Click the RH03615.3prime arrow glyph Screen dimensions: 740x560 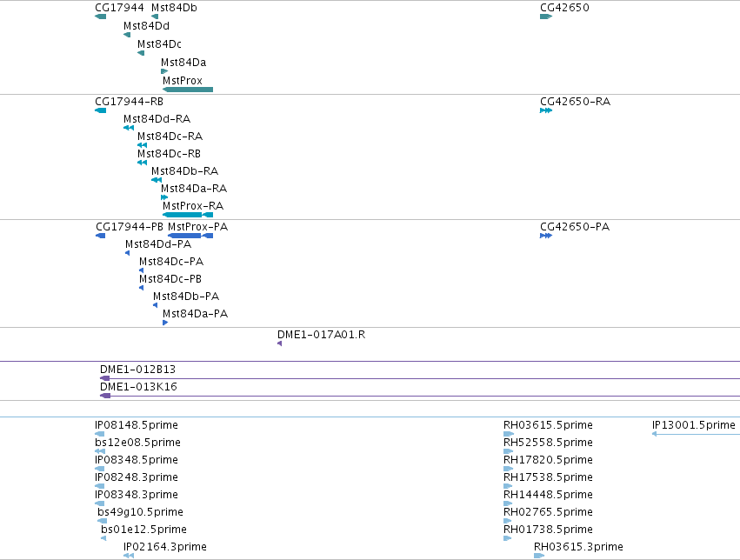pos(539,556)
